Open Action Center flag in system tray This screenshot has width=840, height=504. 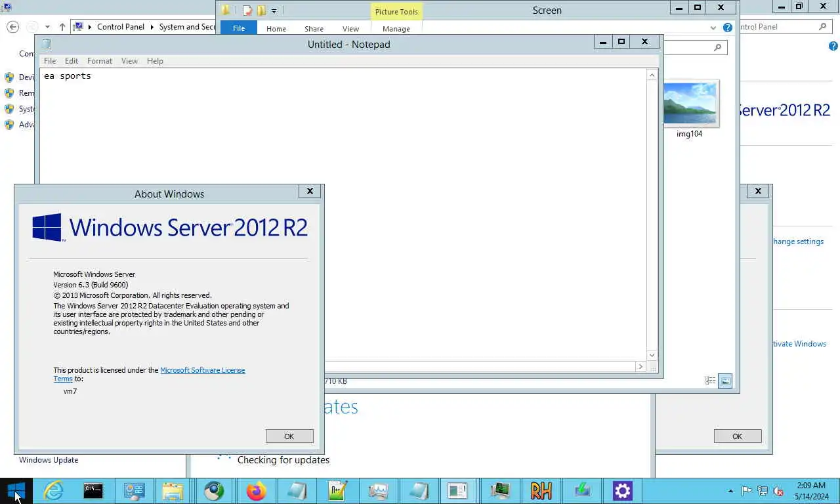click(746, 491)
